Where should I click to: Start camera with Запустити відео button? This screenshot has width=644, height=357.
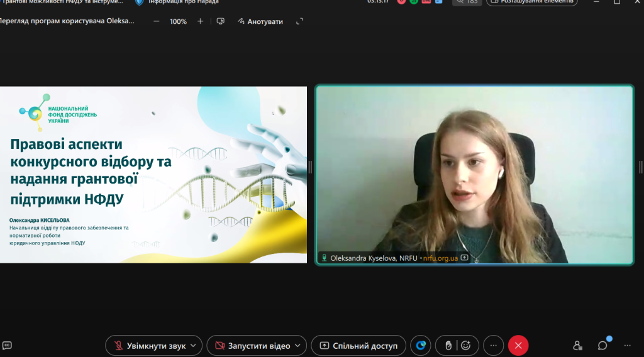pyautogui.click(x=252, y=346)
